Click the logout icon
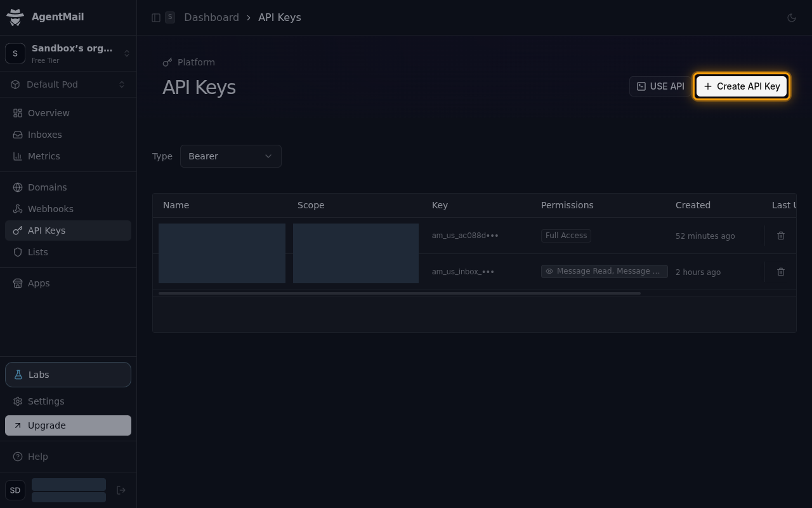Screen dimensions: 812x508 coord(121,490)
